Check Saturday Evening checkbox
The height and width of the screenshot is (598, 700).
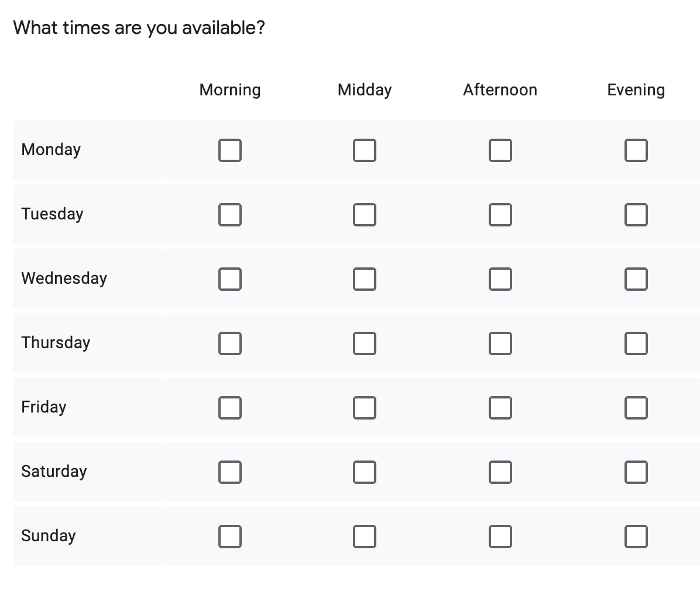(636, 472)
